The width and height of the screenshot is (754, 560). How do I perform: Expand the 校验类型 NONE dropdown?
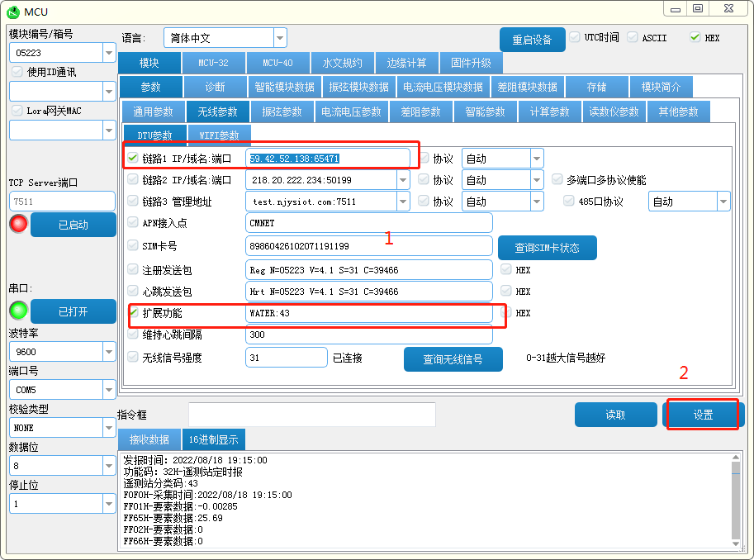coord(109,428)
